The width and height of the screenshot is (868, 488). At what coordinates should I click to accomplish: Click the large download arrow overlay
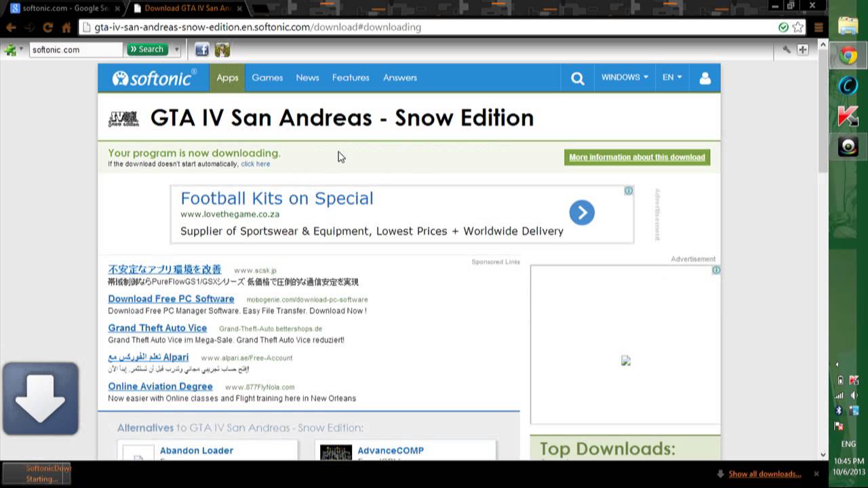pos(41,399)
